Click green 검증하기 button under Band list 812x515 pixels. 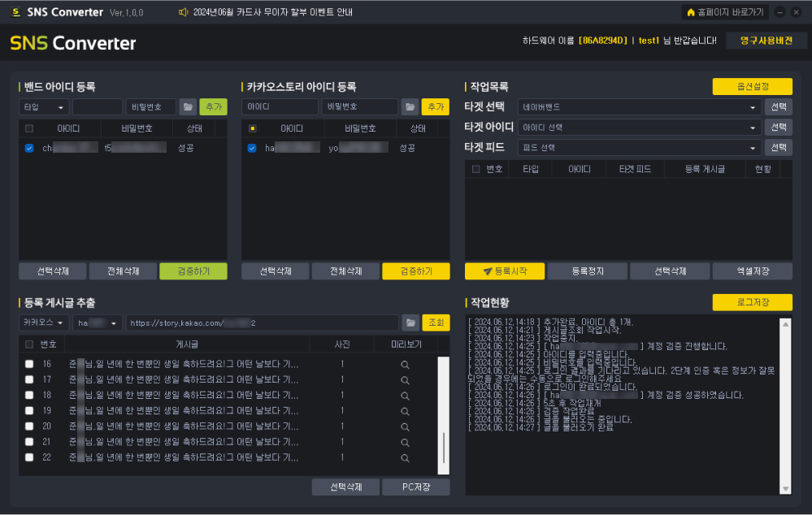pos(193,270)
